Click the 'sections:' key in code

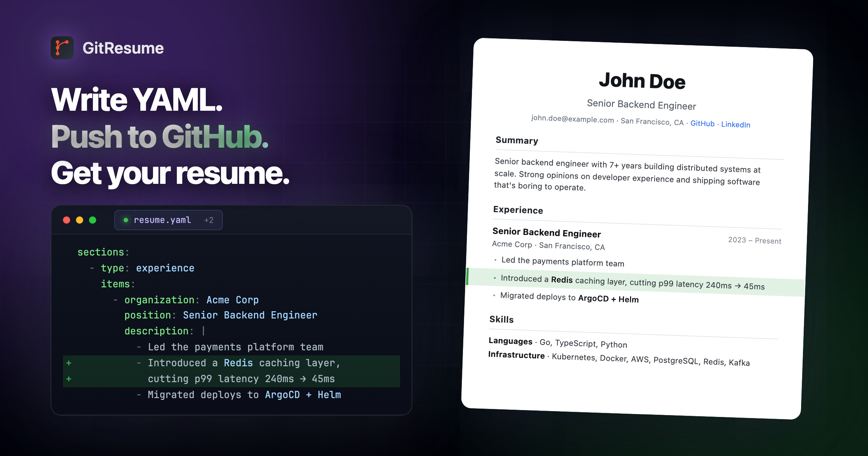(103, 252)
